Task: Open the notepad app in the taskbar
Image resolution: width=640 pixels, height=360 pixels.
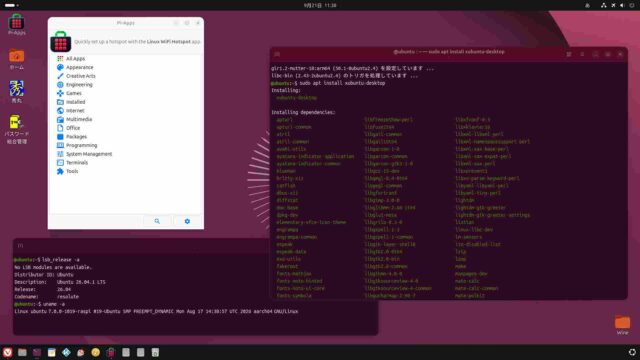Action: [x=51, y=352]
